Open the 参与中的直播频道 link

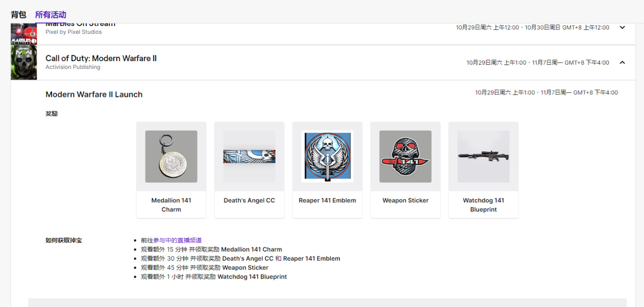[x=178, y=240]
